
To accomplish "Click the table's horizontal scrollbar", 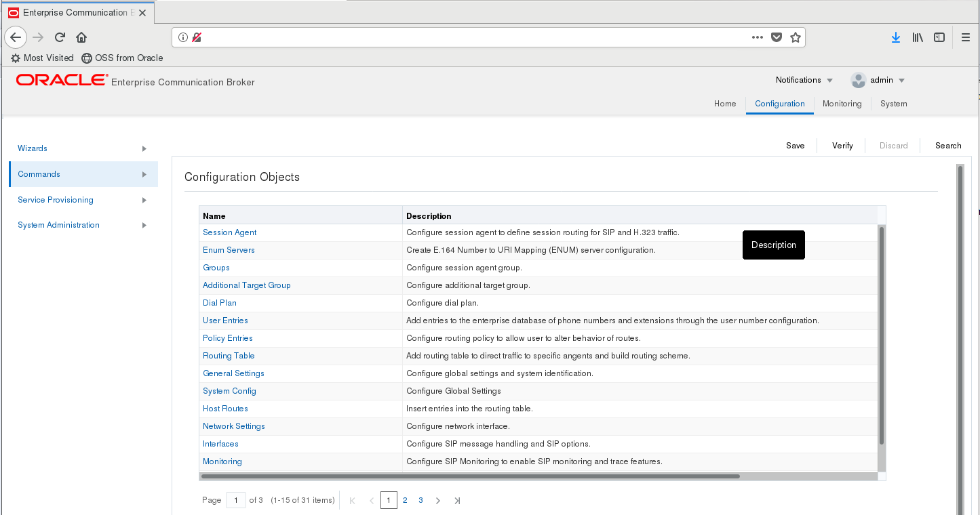I will (469, 476).
